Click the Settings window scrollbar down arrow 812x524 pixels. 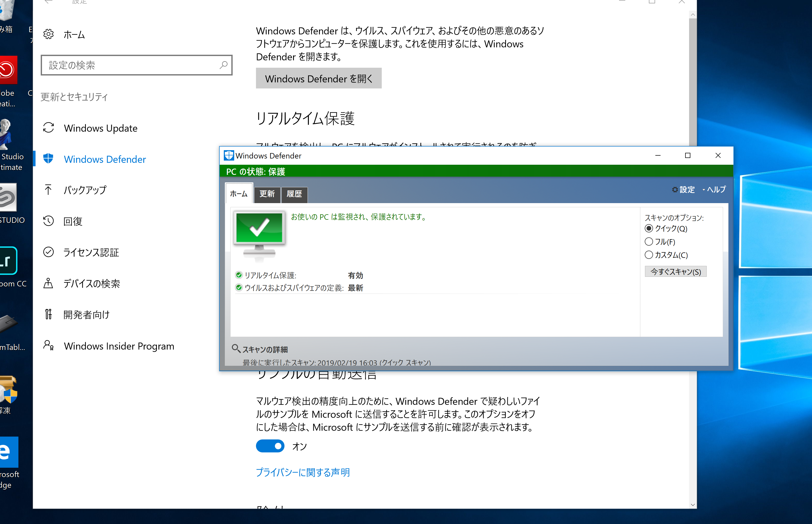pos(693,505)
